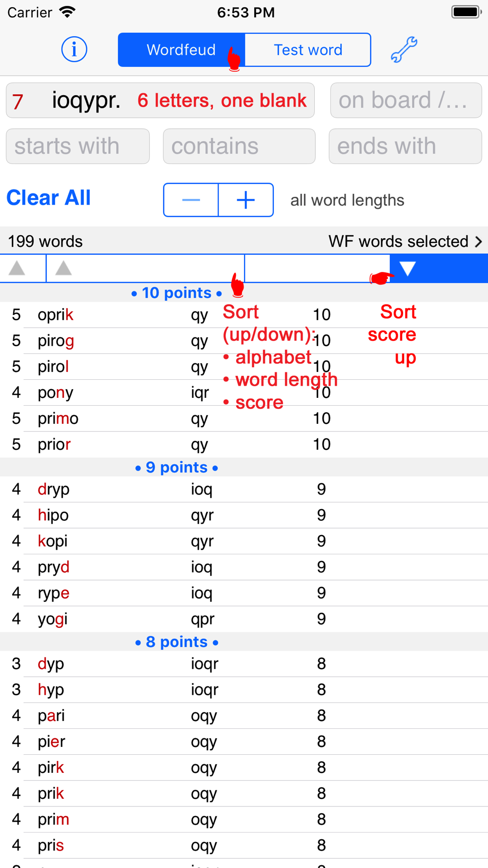This screenshot has height=868, width=488.
Task: Select the word 'yogi' row
Action: (244, 619)
